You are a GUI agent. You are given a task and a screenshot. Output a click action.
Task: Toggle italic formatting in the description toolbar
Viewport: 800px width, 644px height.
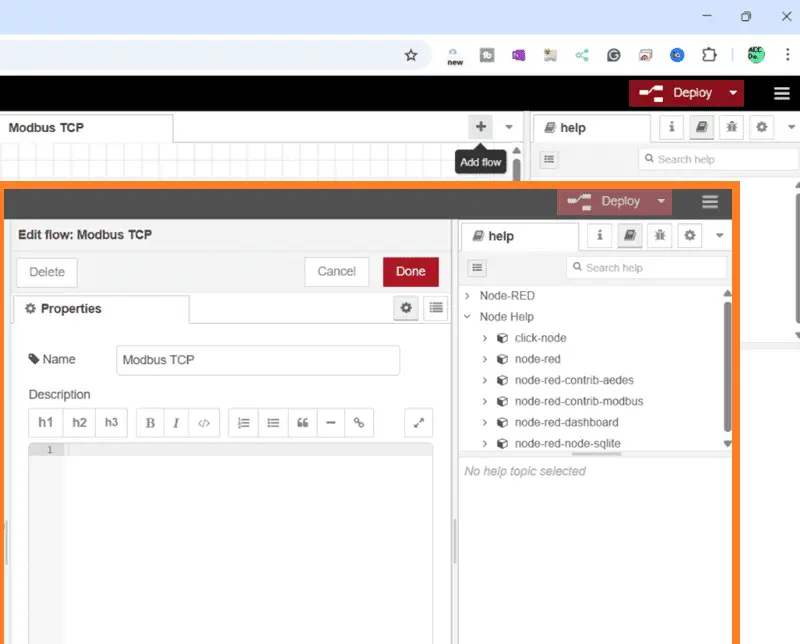tap(177, 423)
